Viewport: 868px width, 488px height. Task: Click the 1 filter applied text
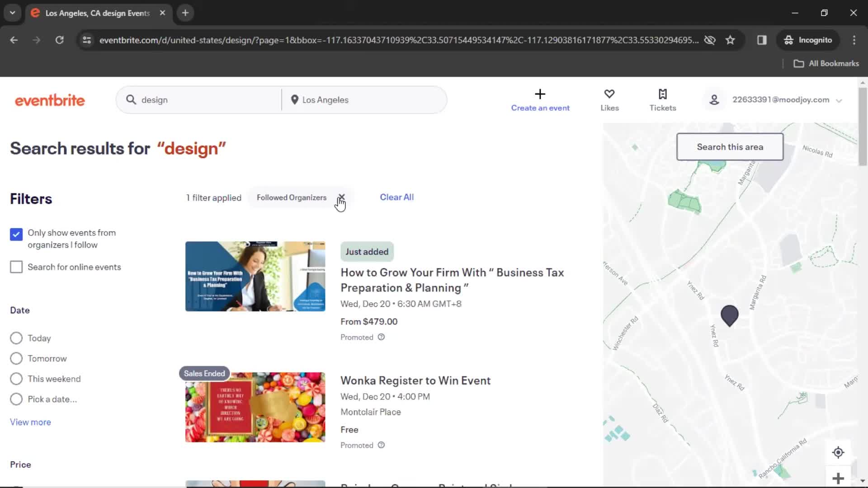pyautogui.click(x=214, y=197)
